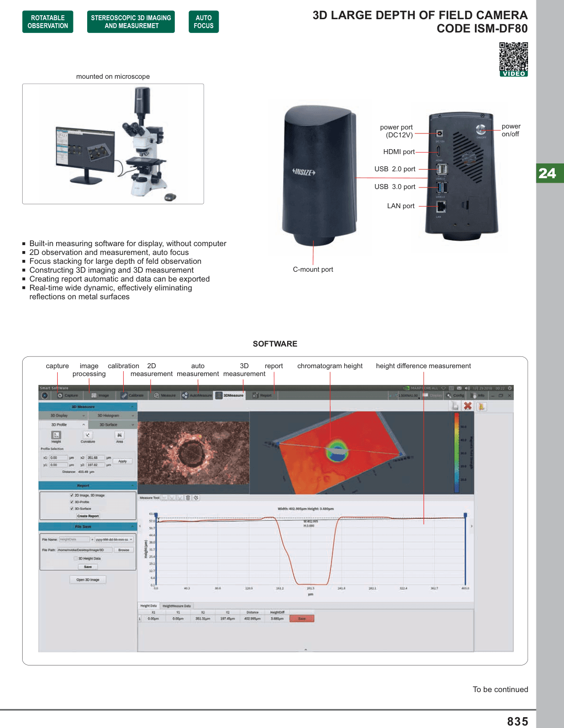The height and width of the screenshot is (728, 564).
Task: Select the 3DMeasure tab
Action: pos(230,395)
